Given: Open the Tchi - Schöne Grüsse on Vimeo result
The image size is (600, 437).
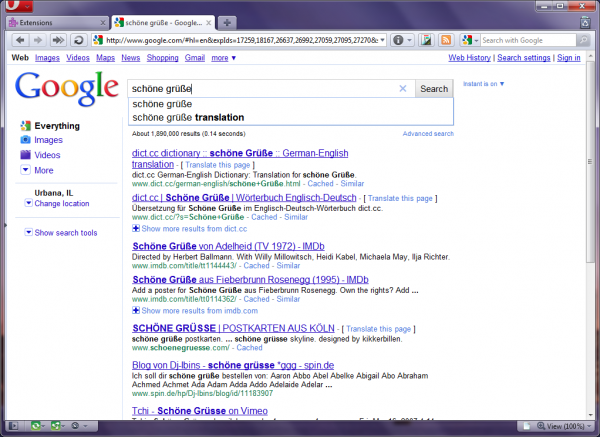Looking at the screenshot, I should pyautogui.click(x=200, y=411).
